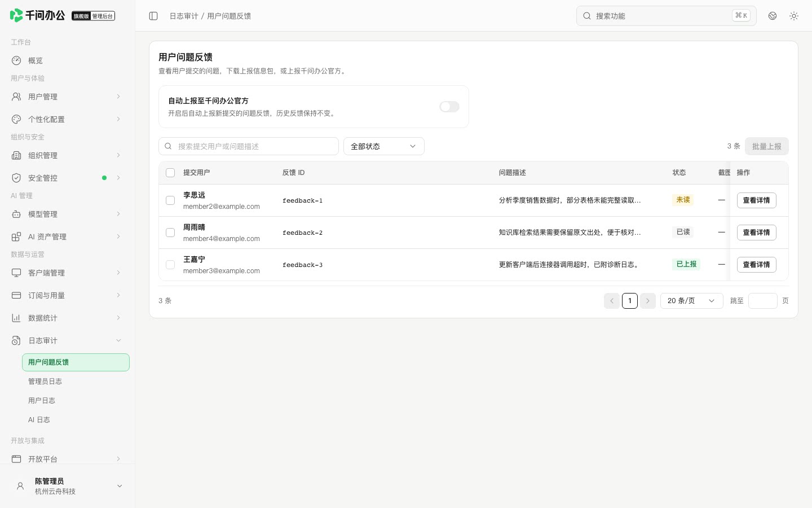Focus the 搜索提交用户或问题描述 search field

tap(249, 146)
